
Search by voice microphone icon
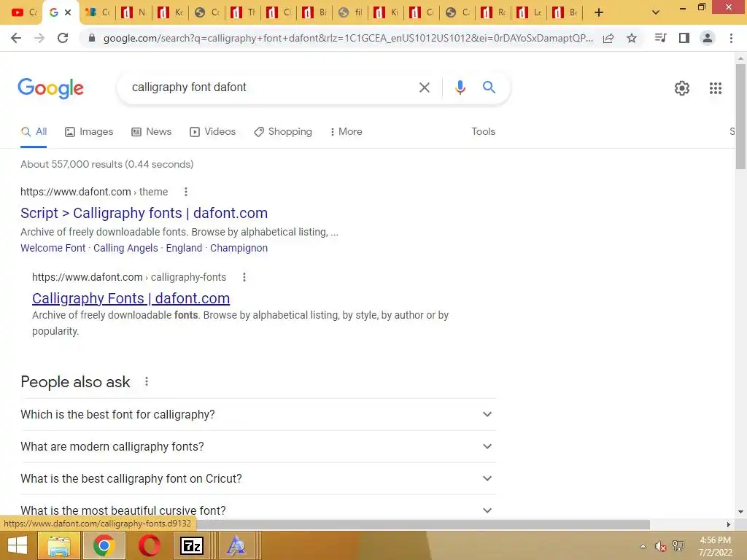(x=460, y=87)
